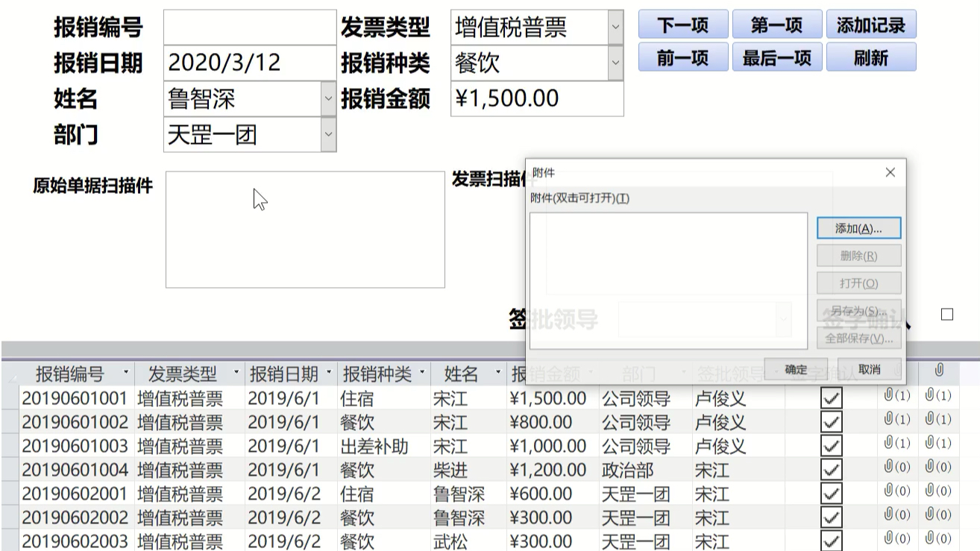Image resolution: width=980 pixels, height=551 pixels.
Task: Cancel the attachments dialog with 取消
Action: (x=870, y=369)
